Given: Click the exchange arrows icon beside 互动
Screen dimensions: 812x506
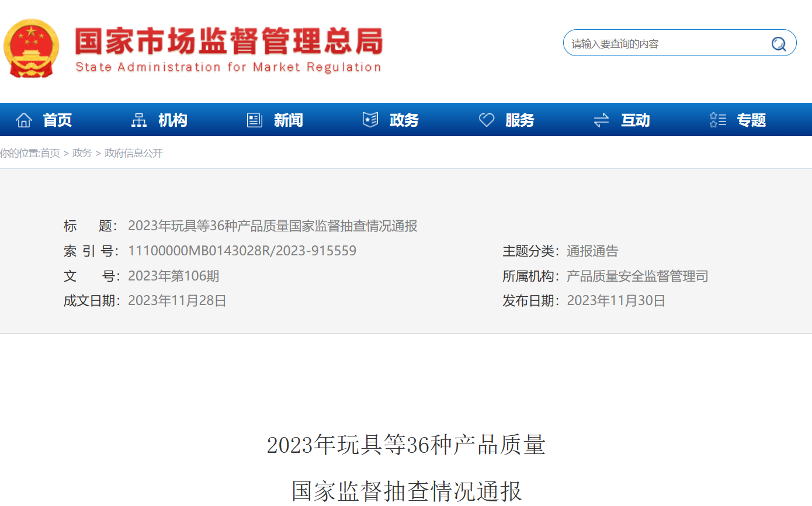Looking at the screenshot, I should click(601, 120).
